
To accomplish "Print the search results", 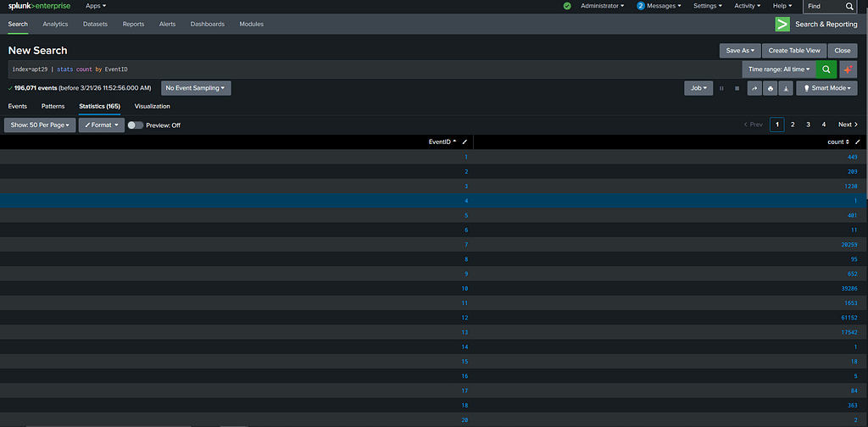I will pyautogui.click(x=770, y=88).
